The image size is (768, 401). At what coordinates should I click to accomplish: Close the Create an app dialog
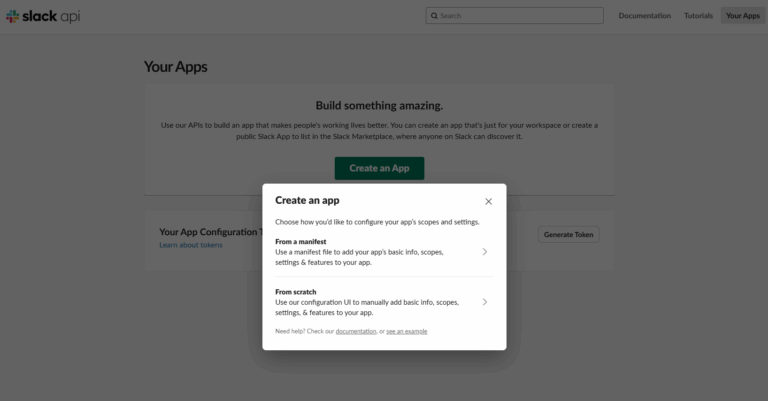click(x=488, y=201)
